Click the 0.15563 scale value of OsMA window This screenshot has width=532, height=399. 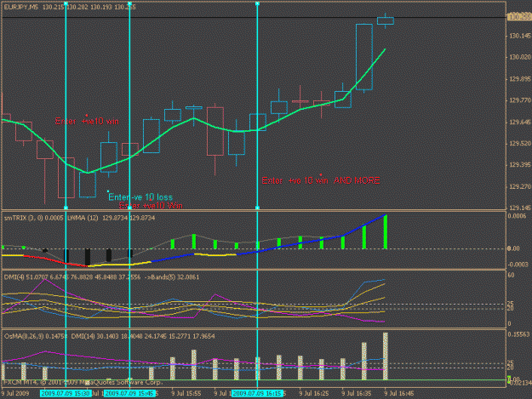click(x=518, y=334)
